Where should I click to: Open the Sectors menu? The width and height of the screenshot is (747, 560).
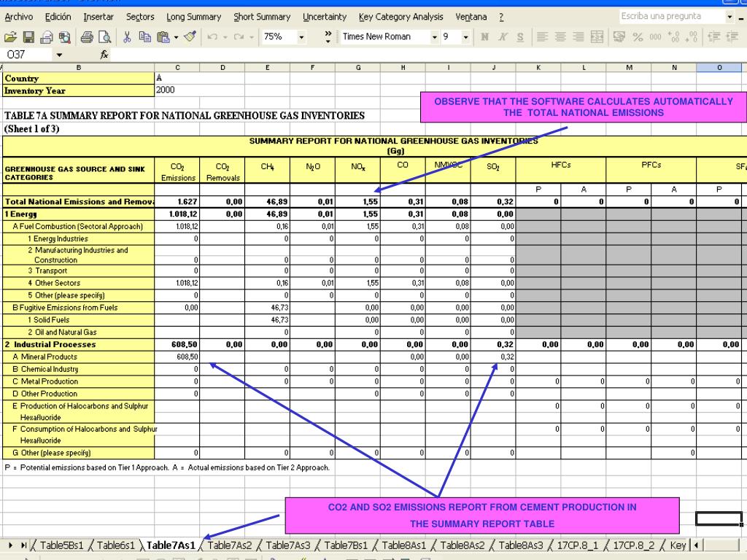[140, 17]
